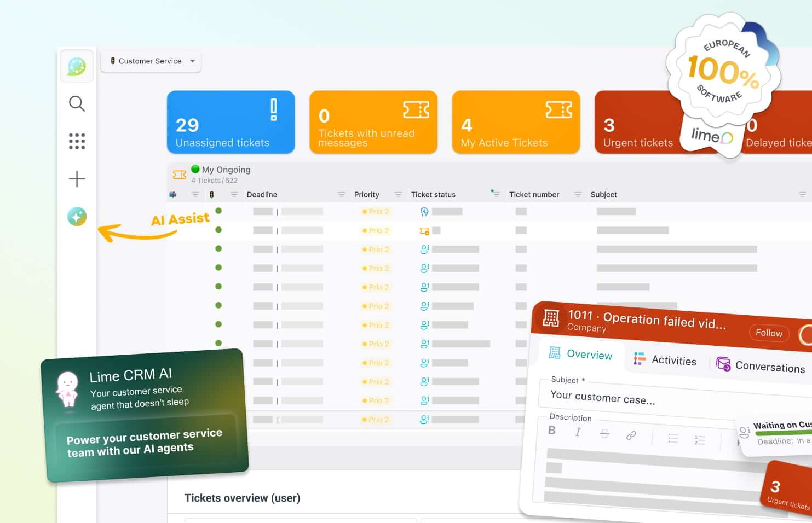Open the Priority column filter menu

point(399,195)
